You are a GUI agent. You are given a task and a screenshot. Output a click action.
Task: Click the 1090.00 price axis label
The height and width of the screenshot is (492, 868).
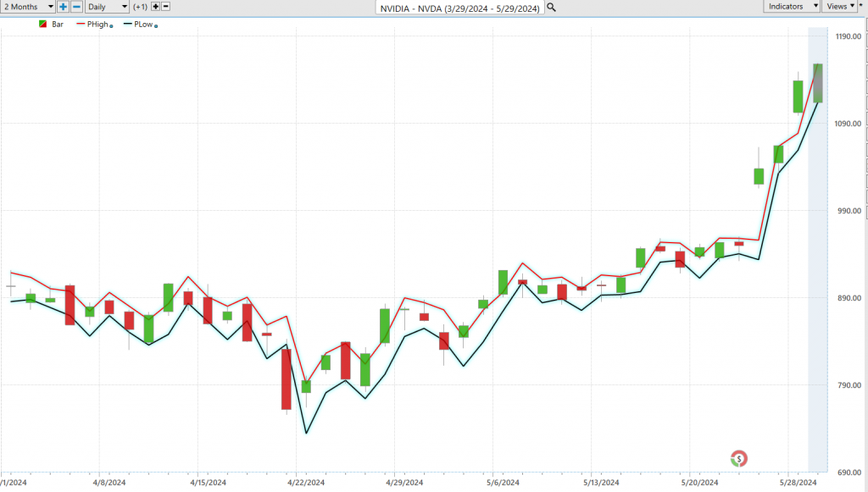tap(848, 124)
